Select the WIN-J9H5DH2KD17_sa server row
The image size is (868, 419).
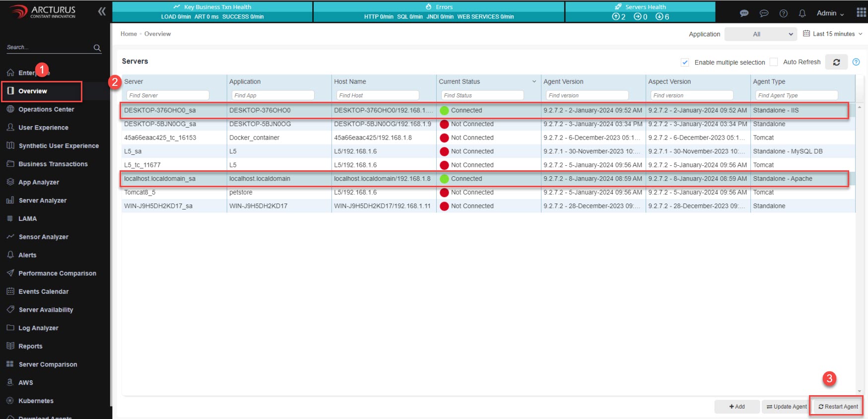coord(488,206)
